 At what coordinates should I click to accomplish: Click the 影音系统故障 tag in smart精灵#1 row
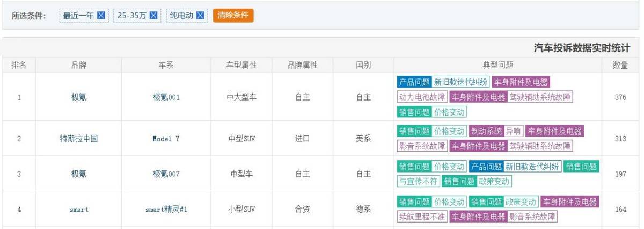[x=532, y=217]
